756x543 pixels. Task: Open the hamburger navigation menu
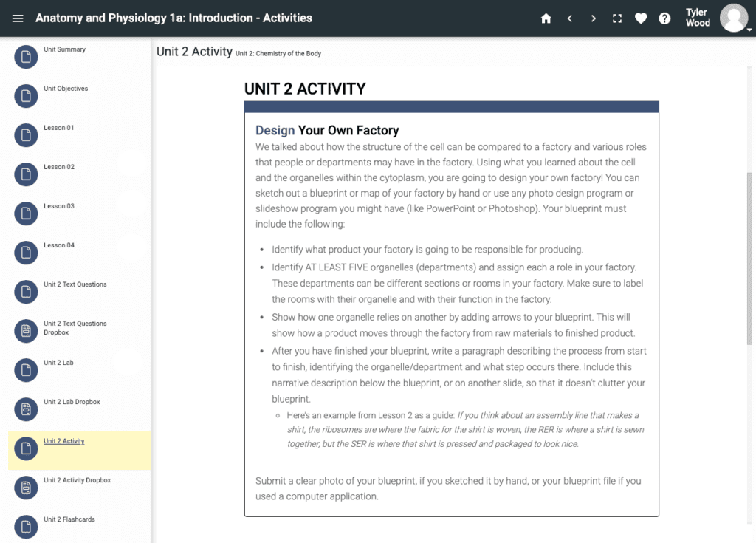click(18, 18)
